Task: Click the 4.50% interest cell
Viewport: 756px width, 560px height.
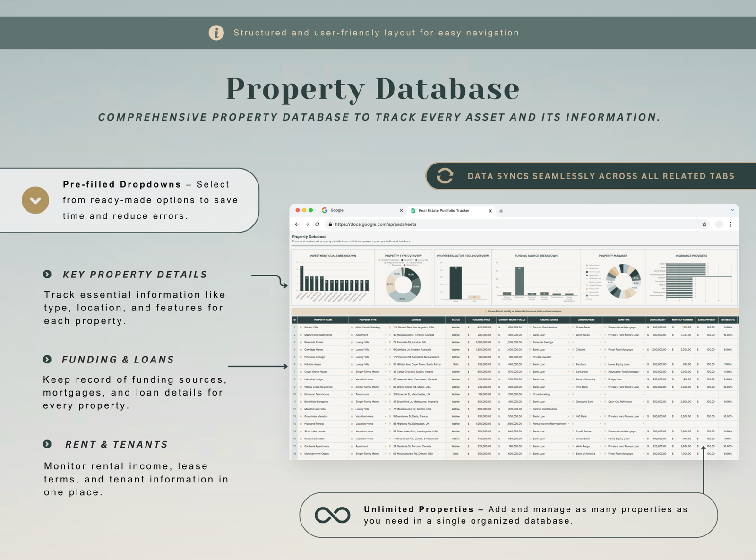Action: pos(728,372)
